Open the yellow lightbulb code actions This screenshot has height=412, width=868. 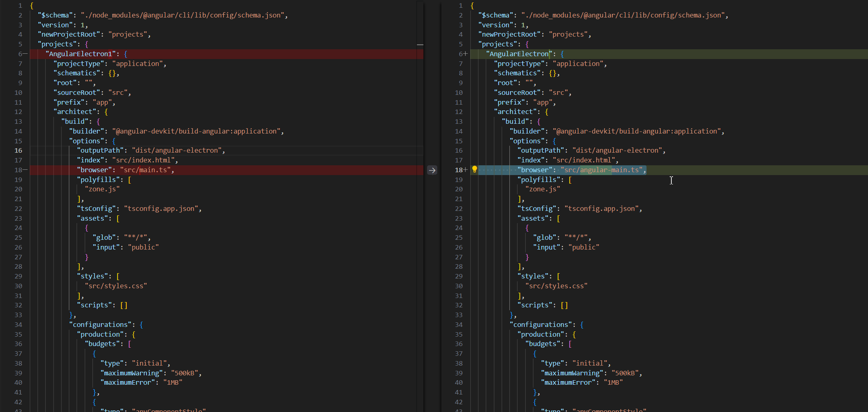pyautogui.click(x=474, y=169)
